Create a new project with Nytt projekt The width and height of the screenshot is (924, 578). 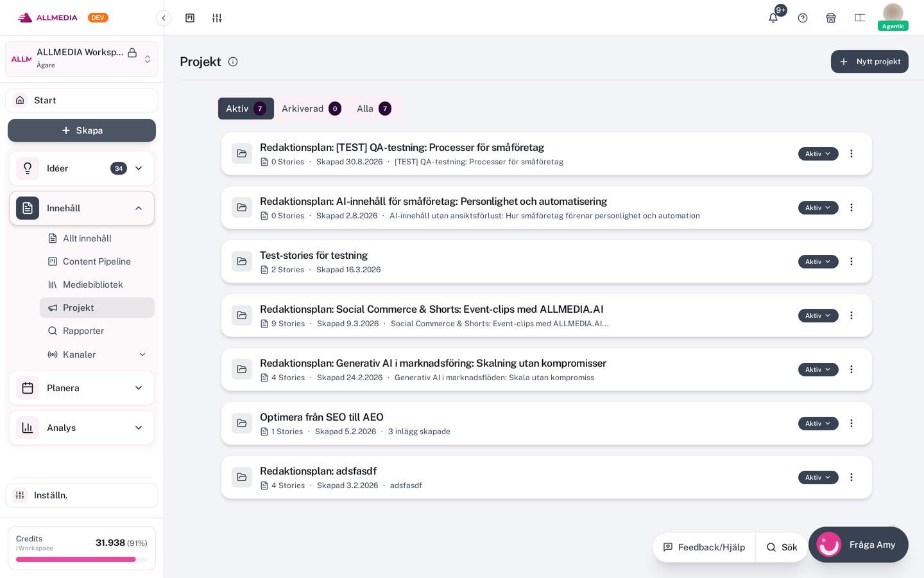869,62
